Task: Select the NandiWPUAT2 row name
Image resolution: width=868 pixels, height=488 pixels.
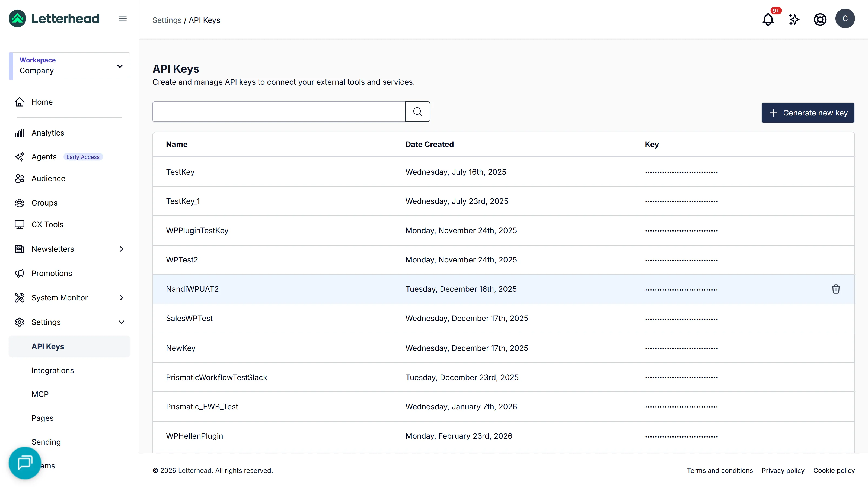Action: 192,289
